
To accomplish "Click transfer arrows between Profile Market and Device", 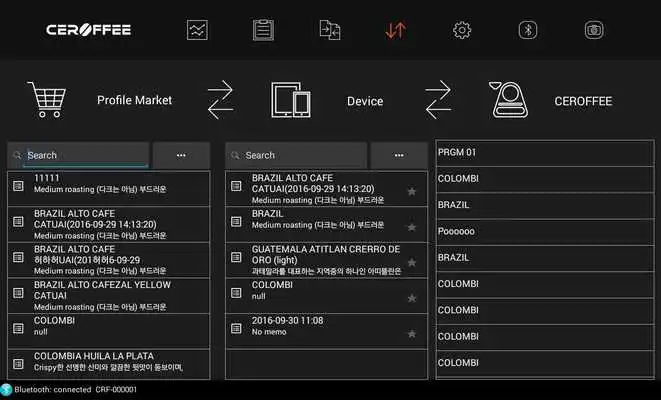I will click(220, 100).
